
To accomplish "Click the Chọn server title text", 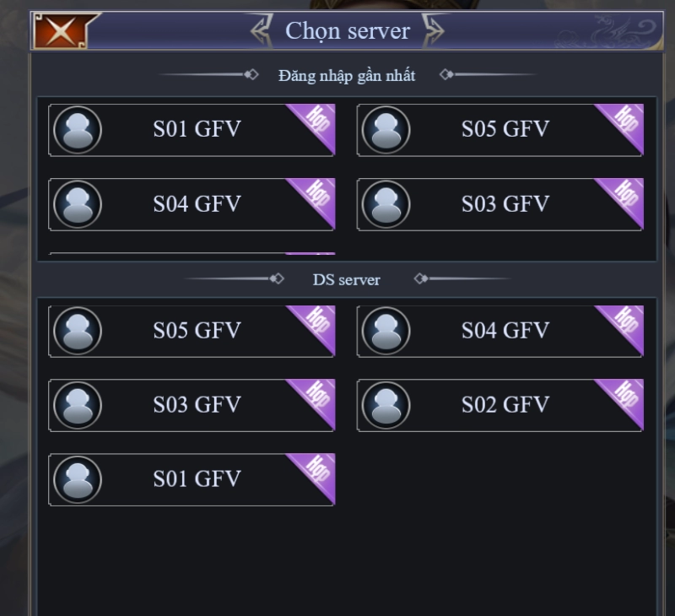I will pos(347,31).
